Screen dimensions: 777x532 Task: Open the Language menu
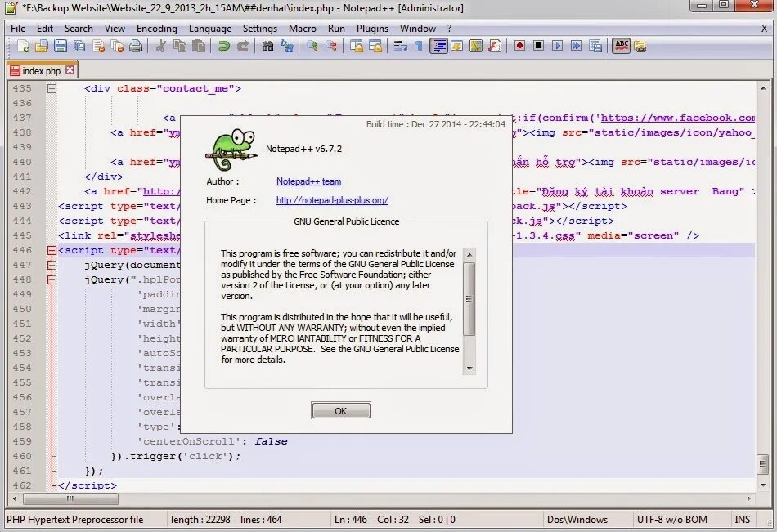tap(210, 29)
